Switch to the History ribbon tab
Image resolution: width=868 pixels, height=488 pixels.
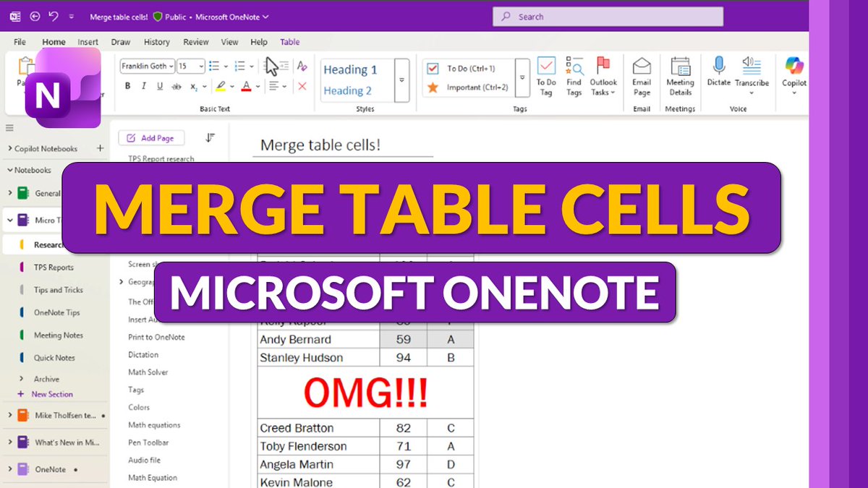tap(157, 42)
